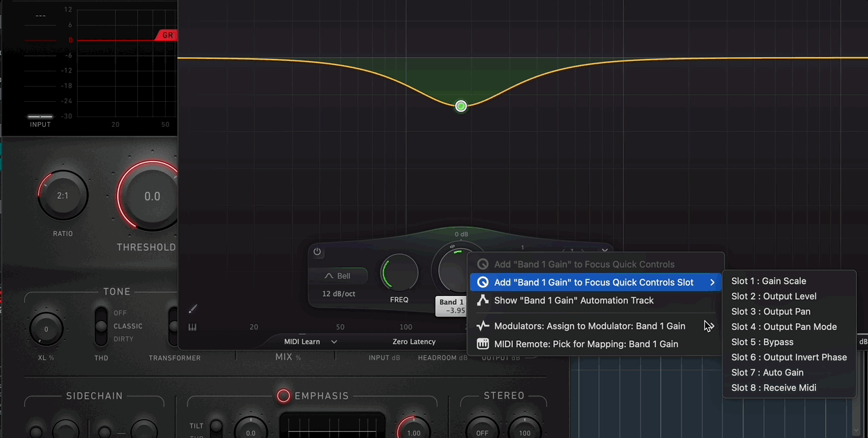This screenshot has width=868, height=438.
Task: Click the Zero Latency mode selector
Action: pyautogui.click(x=414, y=342)
